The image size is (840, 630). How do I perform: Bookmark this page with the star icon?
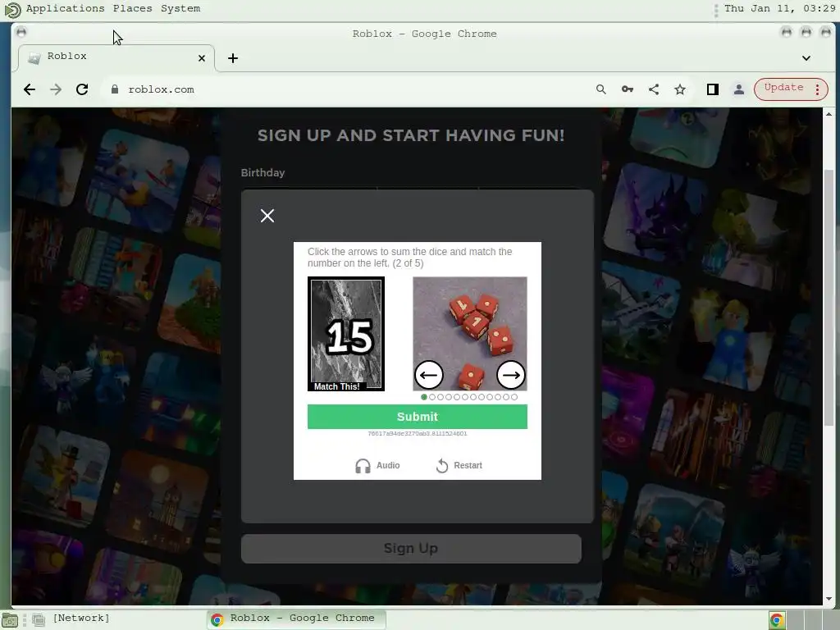(680, 89)
